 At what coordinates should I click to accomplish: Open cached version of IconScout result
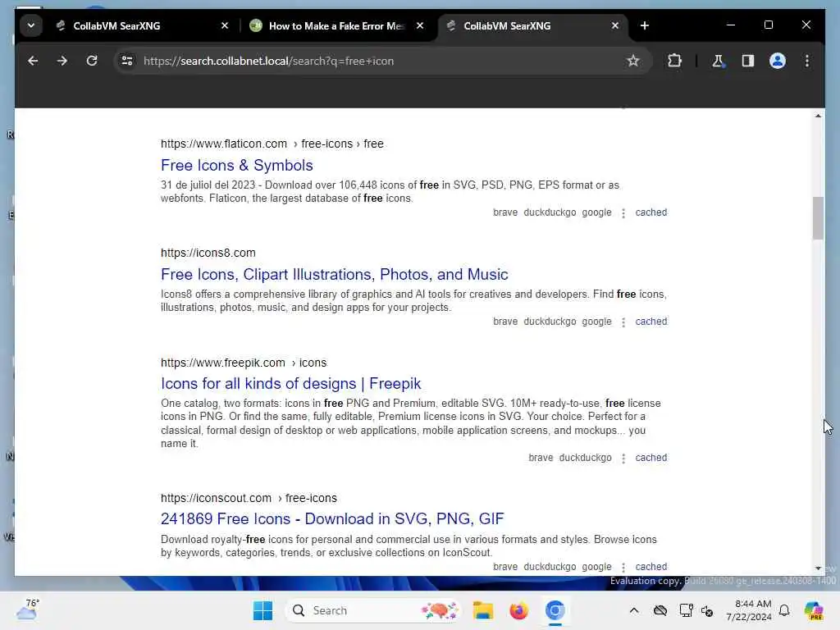click(x=651, y=566)
